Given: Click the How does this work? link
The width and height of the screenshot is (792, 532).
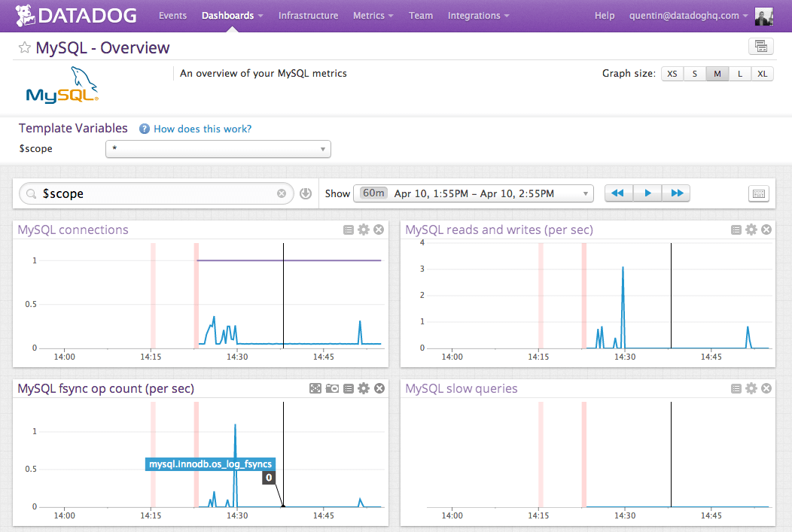Looking at the screenshot, I should (x=202, y=129).
